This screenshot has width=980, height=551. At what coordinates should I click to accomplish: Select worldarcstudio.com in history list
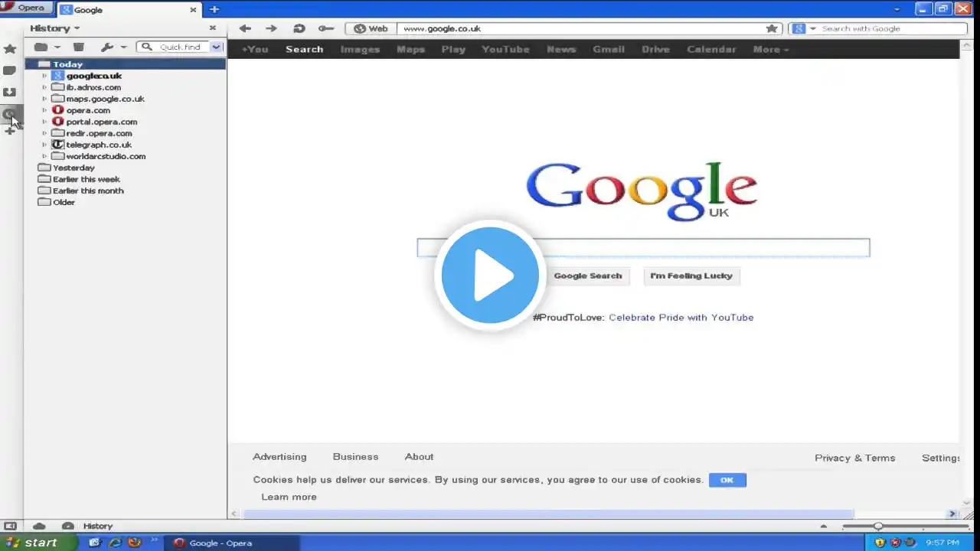coord(106,156)
